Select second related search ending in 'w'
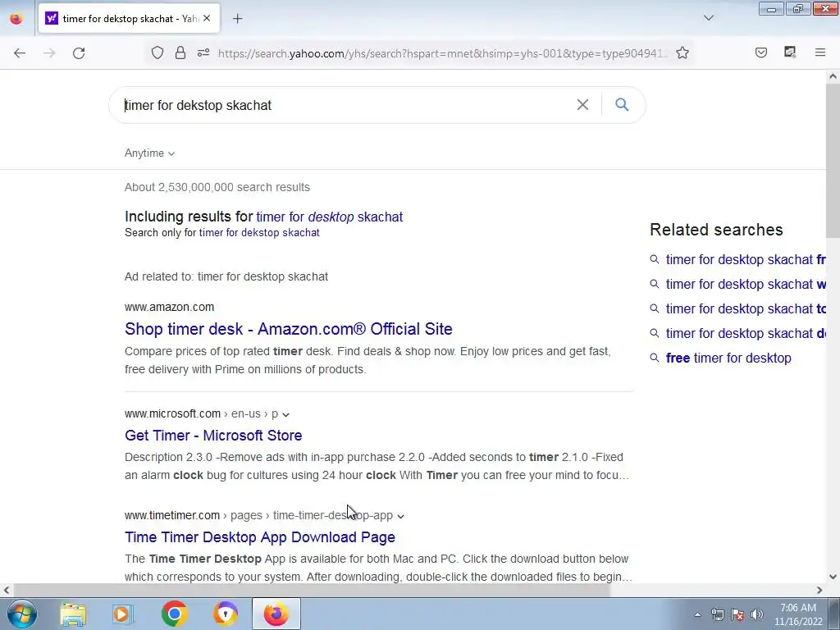 (746, 285)
